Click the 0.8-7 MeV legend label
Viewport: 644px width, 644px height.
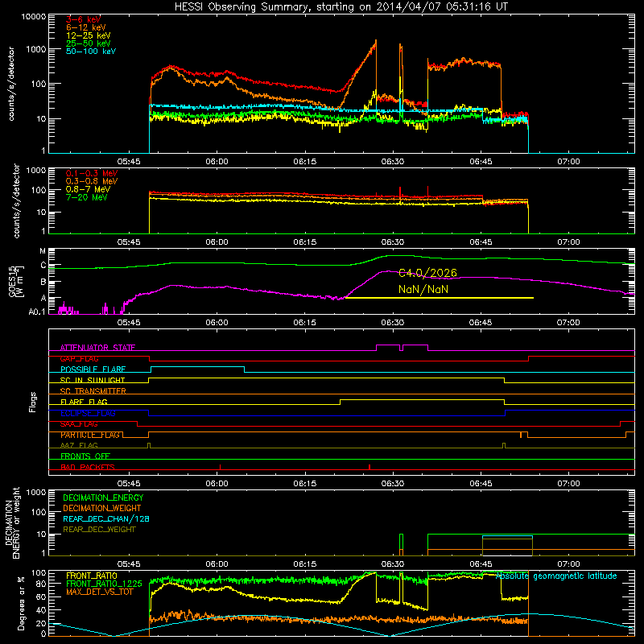pyautogui.click(x=88, y=190)
